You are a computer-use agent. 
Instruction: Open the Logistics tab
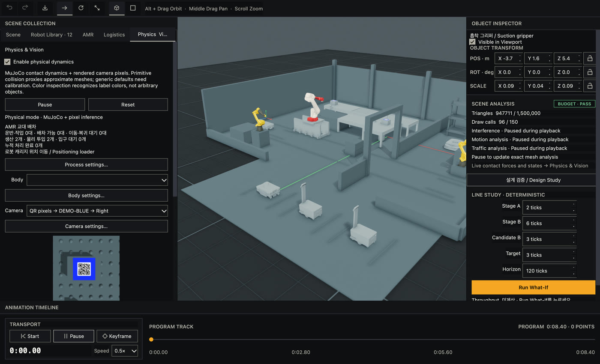tap(114, 35)
